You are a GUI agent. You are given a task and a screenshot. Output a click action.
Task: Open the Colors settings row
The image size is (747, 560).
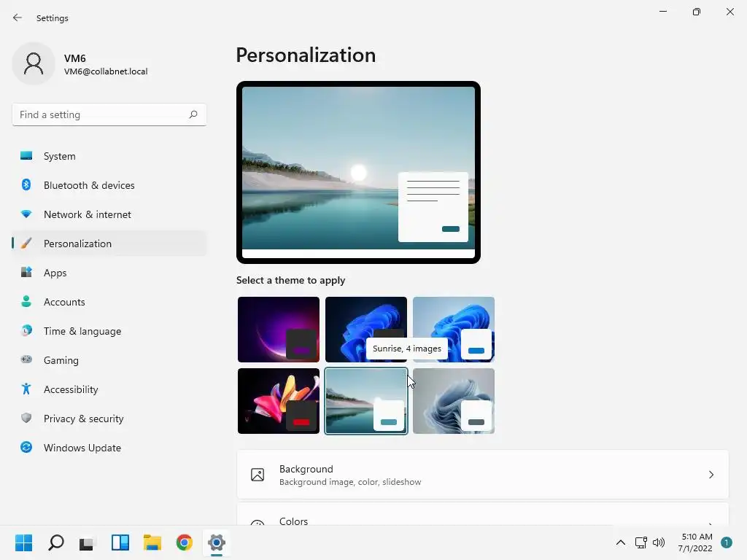click(483, 515)
